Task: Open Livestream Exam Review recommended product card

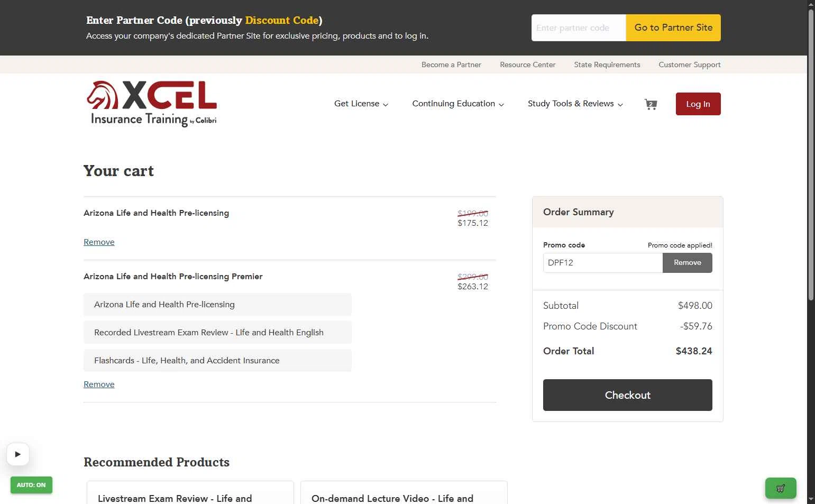Action: pos(190,492)
